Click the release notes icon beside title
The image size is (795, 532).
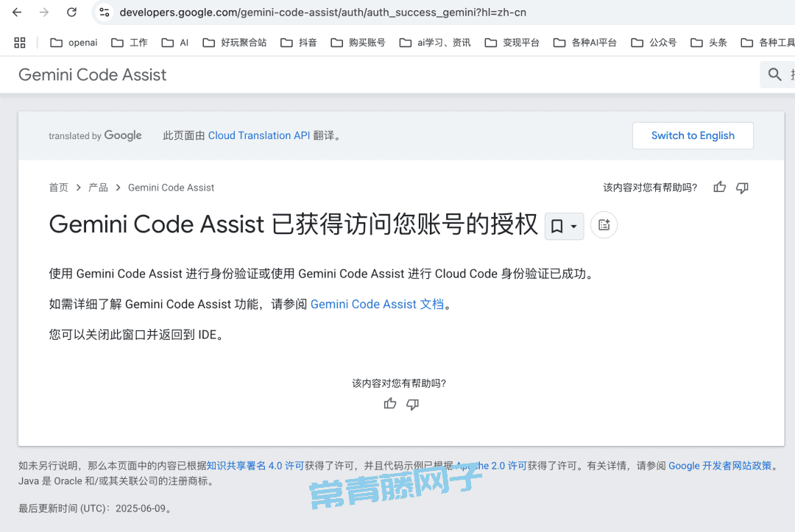tap(604, 225)
